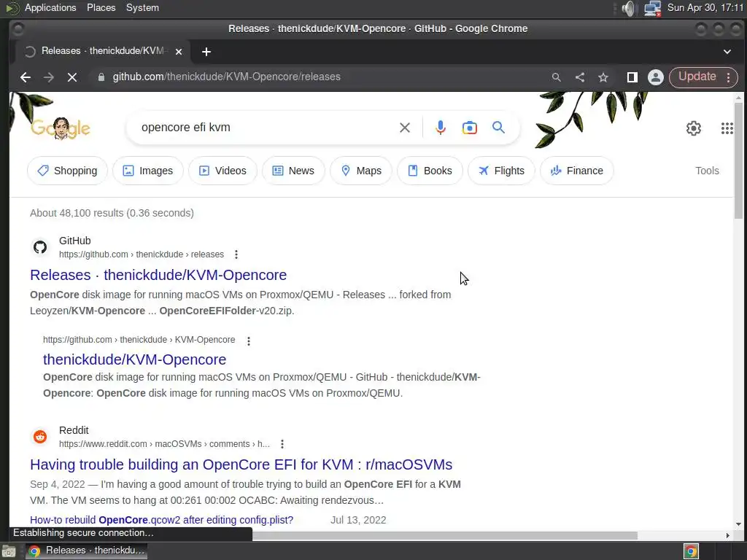This screenshot has width=747, height=560.
Task: Open Google quick settings gear
Action: [694, 128]
